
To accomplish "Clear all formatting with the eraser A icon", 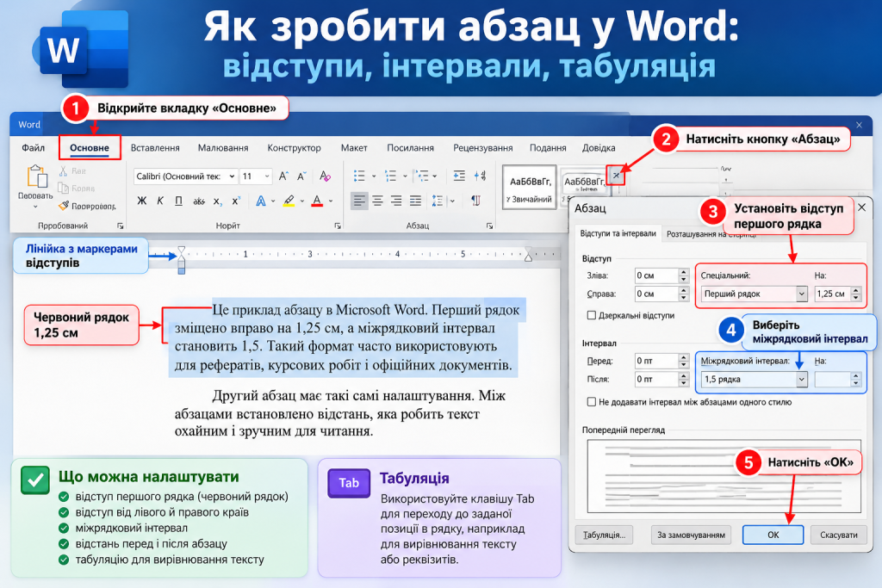I will (325, 176).
